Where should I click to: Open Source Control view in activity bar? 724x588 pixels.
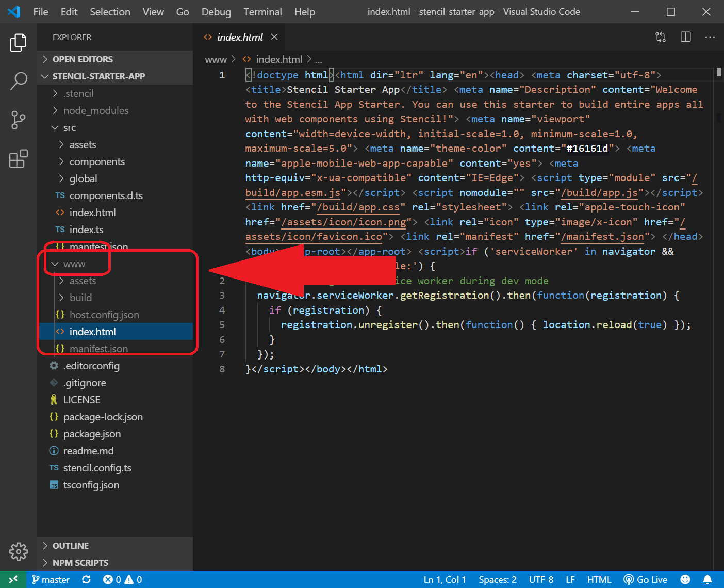coord(18,120)
